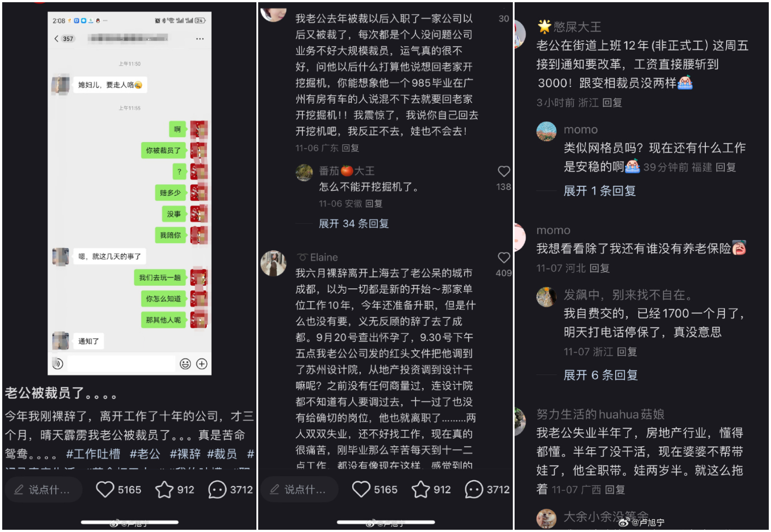Like Elaine's comment with 409 likes
The height and width of the screenshot is (532, 771).
504,257
